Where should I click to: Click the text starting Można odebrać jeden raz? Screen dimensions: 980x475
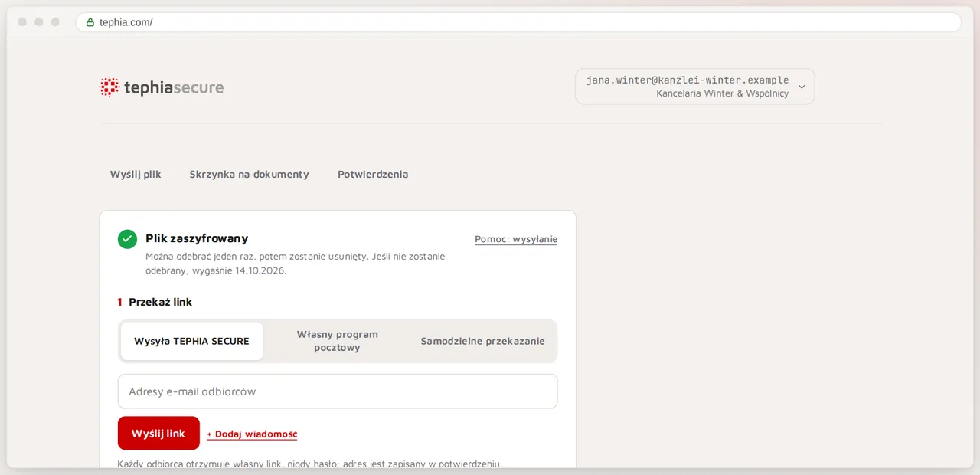click(296, 264)
